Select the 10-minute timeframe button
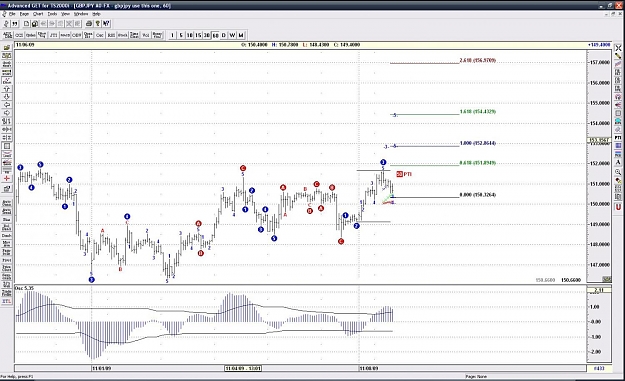This screenshot has width=625, height=381. click(189, 35)
